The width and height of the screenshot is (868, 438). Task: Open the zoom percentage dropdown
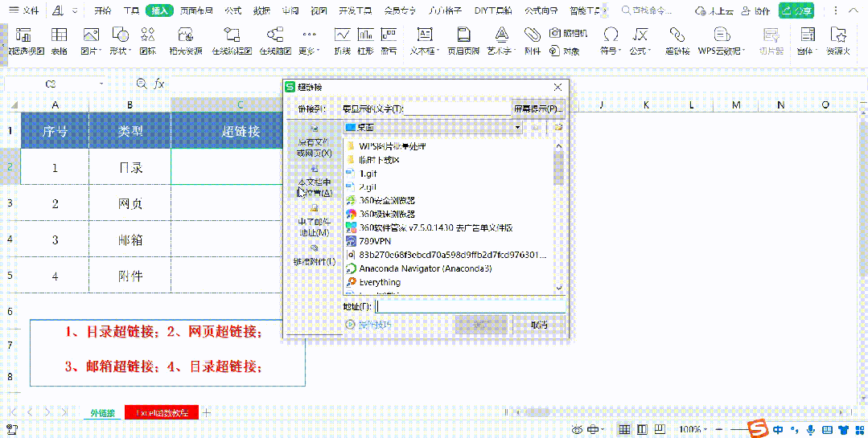[706, 429]
